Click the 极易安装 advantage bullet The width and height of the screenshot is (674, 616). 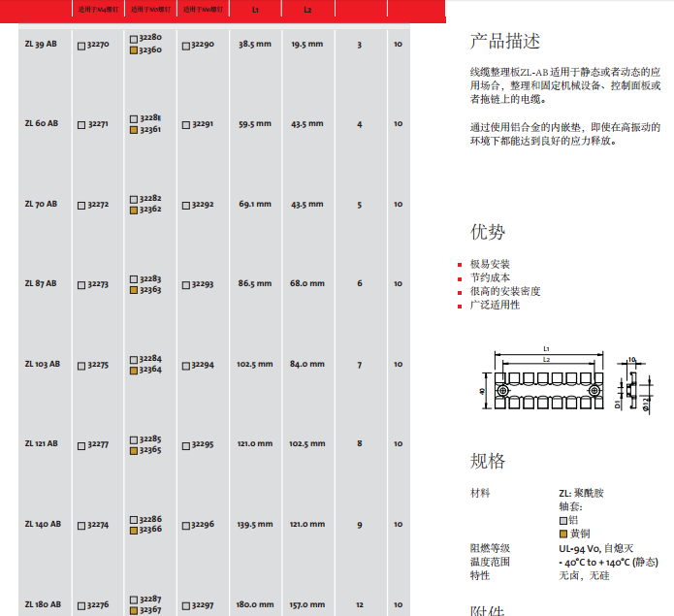pos(490,264)
